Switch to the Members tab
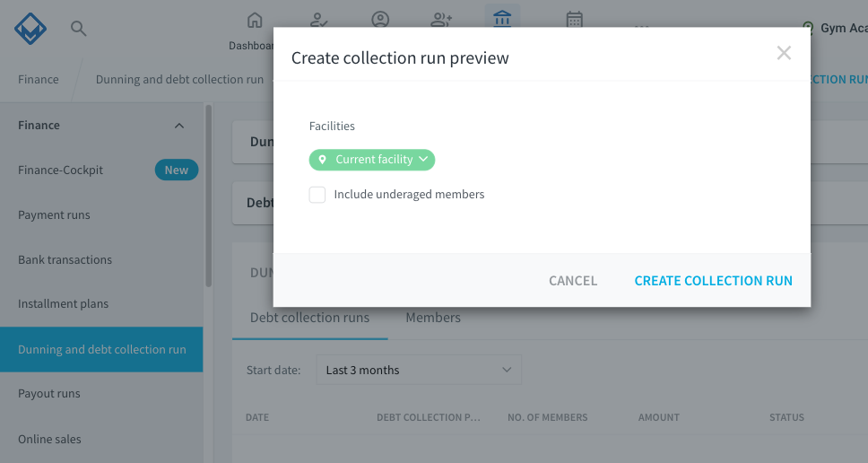Screen dimensions: 868x463 click(x=433, y=318)
